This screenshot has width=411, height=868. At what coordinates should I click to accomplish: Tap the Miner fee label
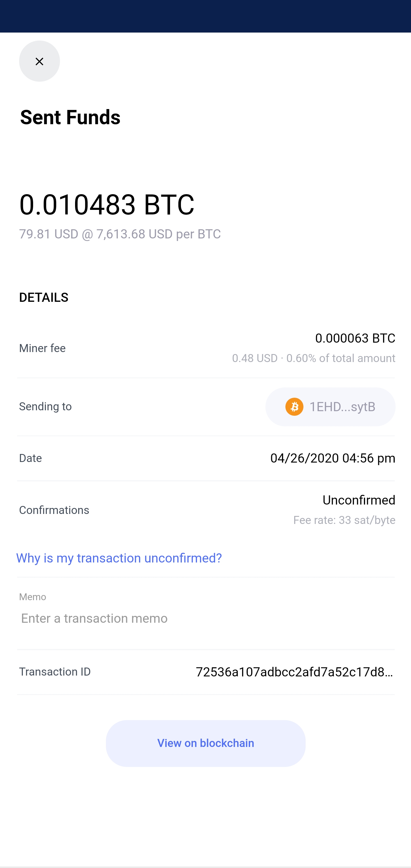pos(43,348)
